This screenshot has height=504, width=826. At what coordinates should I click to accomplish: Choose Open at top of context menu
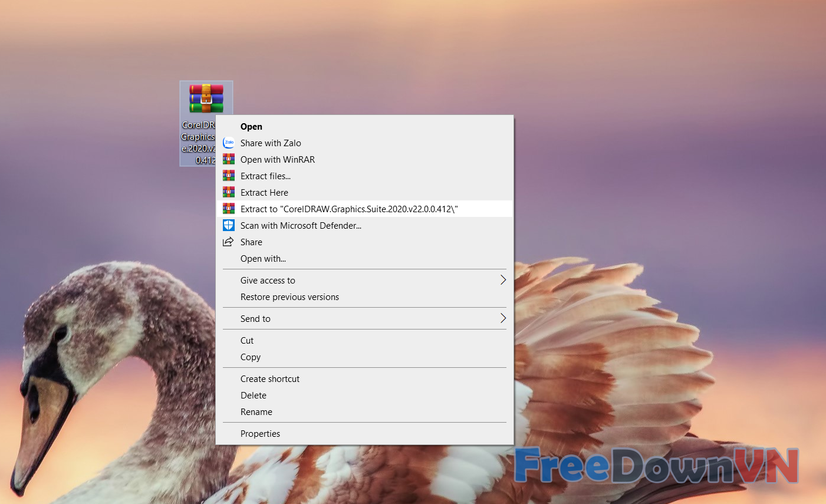click(251, 126)
